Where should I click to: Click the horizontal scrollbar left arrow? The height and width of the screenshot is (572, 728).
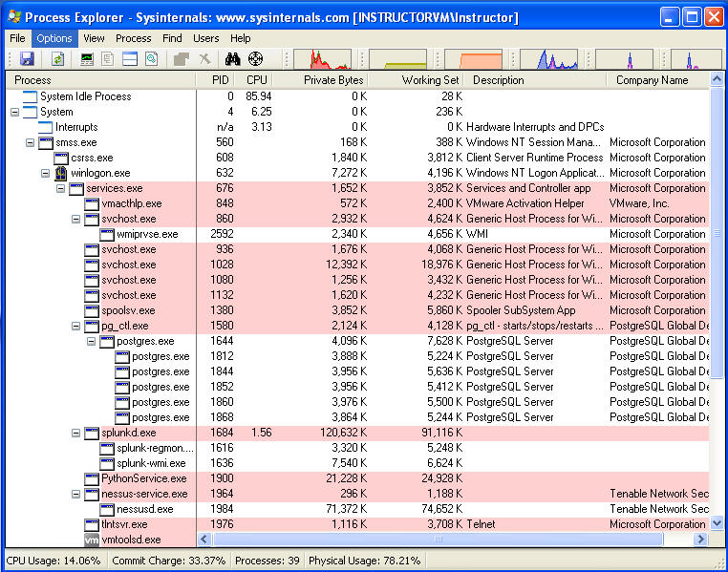point(204,540)
